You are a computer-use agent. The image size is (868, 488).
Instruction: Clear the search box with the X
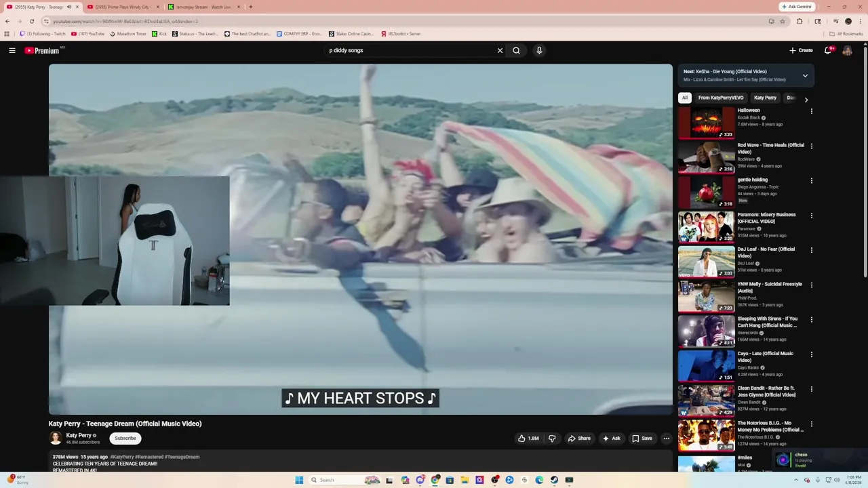click(500, 50)
